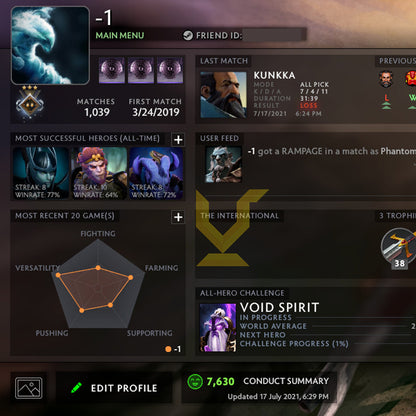Screen dimensions: 416x416
Task: Click the Edit Profile button
Action: tap(114, 388)
